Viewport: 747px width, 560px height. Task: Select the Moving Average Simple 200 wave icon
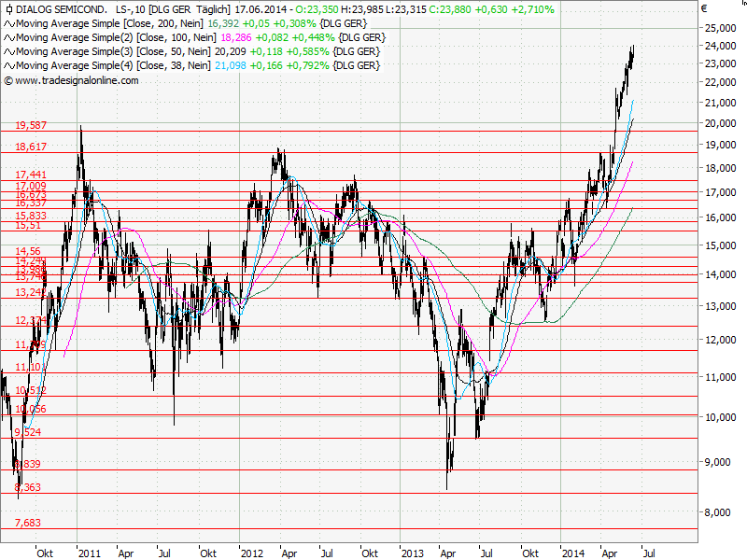pyautogui.click(x=8, y=25)
